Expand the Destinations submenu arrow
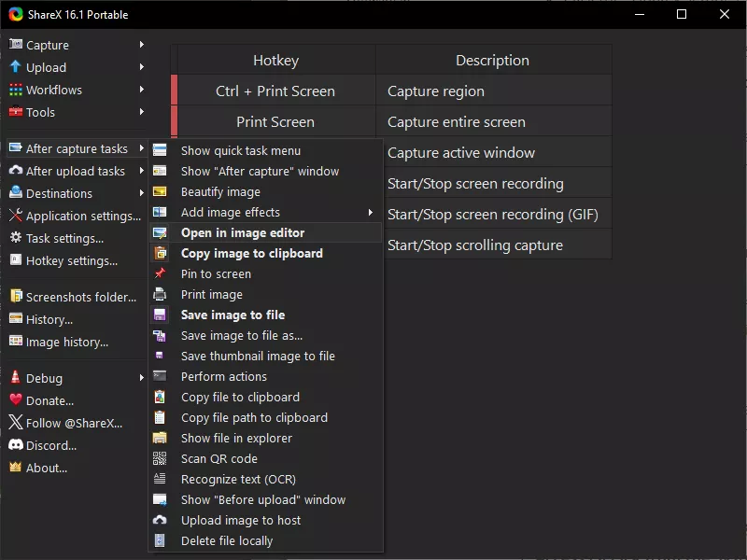 (x=142, y=193)
